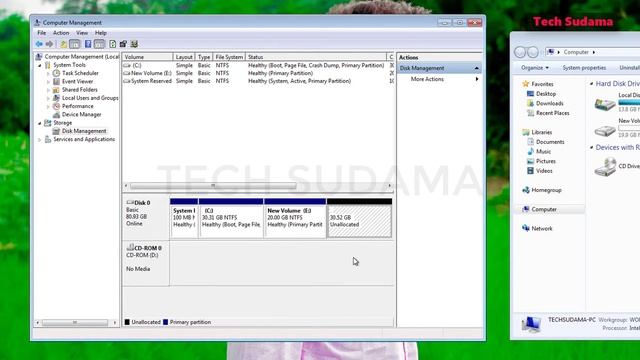Select the New Volume (E:) 20.00 GB block
The height and width of the screenshot is (360, 640).
click(295, 218)
